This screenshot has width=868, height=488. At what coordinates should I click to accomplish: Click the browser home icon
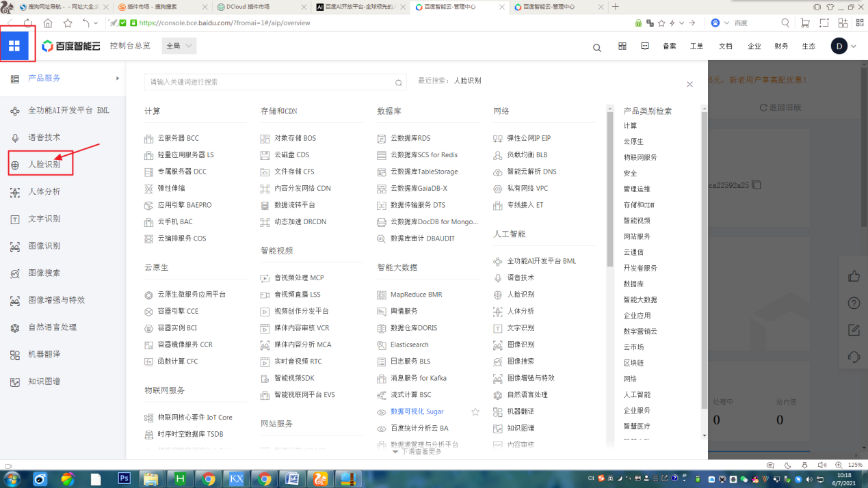click(x=48, y=23)
